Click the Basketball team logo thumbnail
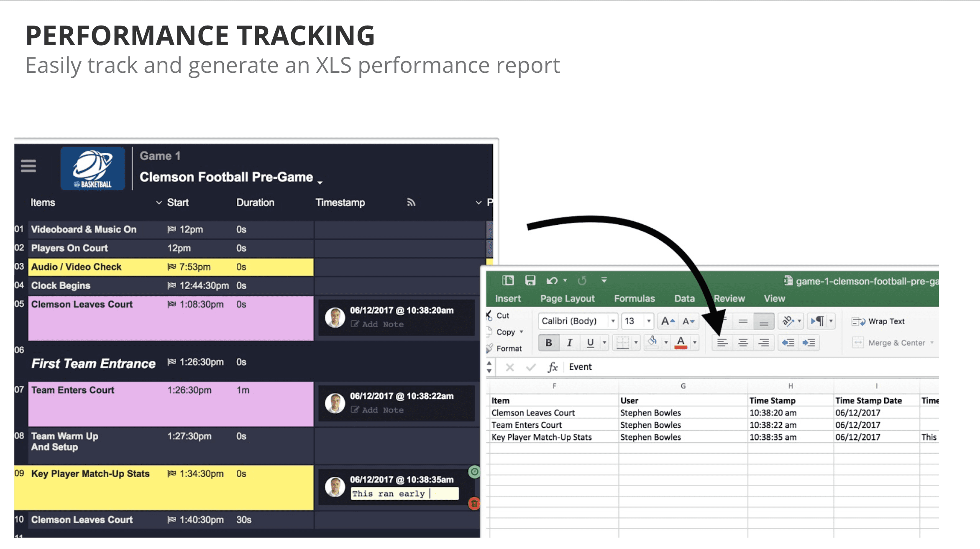Image resolution: width=980 pixels, height=549 pixels. click(93, 168)
